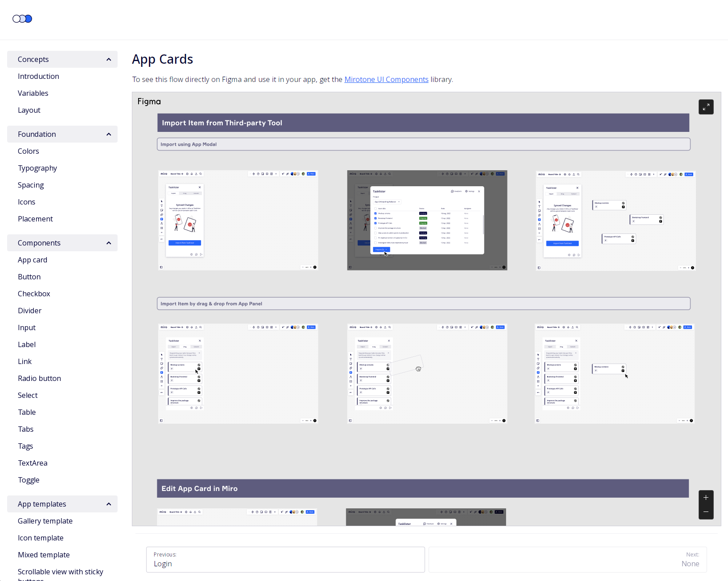Select the App card sidebar item
The image size is (728, 581).
pyautogui.click(x=33, y=260)
